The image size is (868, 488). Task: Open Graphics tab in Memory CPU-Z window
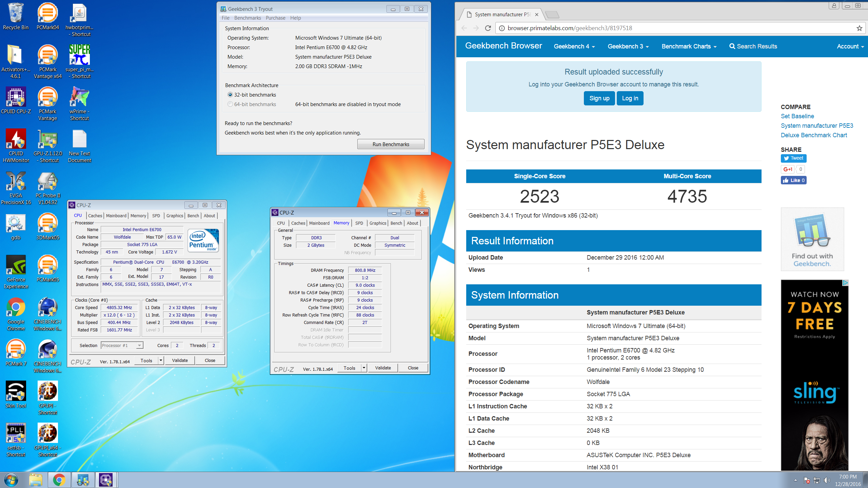point(378,223)
